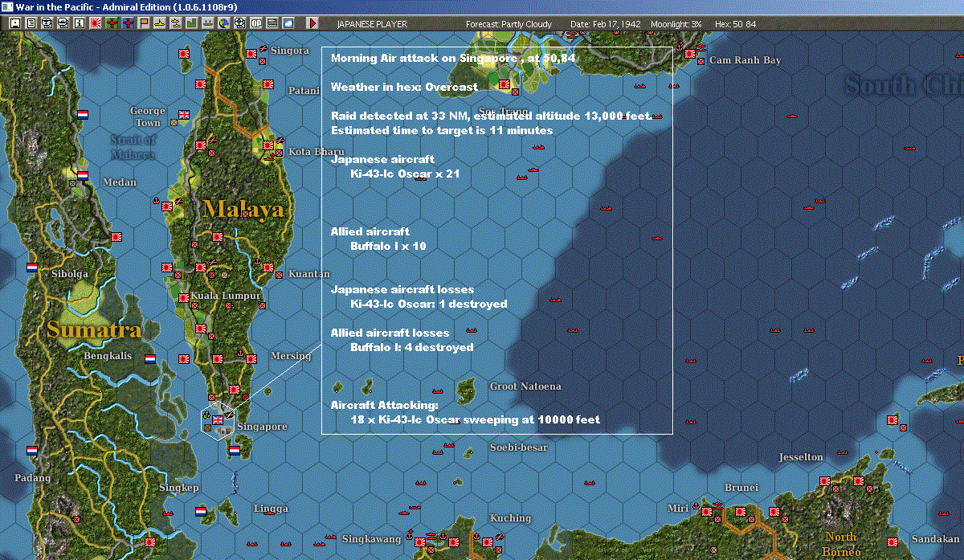Open the globe toolbar icon

point(223,24)
